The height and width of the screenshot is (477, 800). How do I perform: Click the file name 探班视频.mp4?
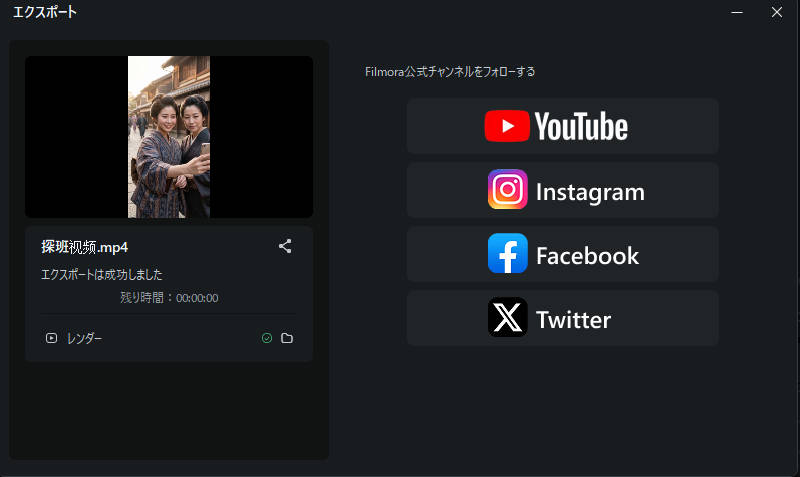(85, 247)
